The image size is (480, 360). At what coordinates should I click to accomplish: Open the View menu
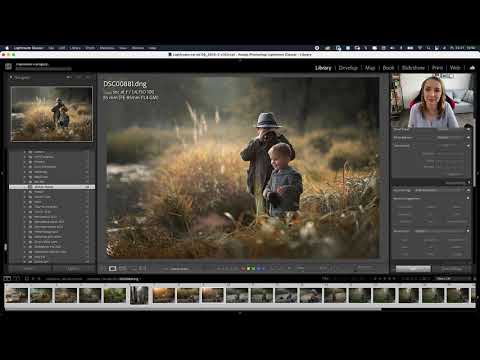tap(123, 48)
